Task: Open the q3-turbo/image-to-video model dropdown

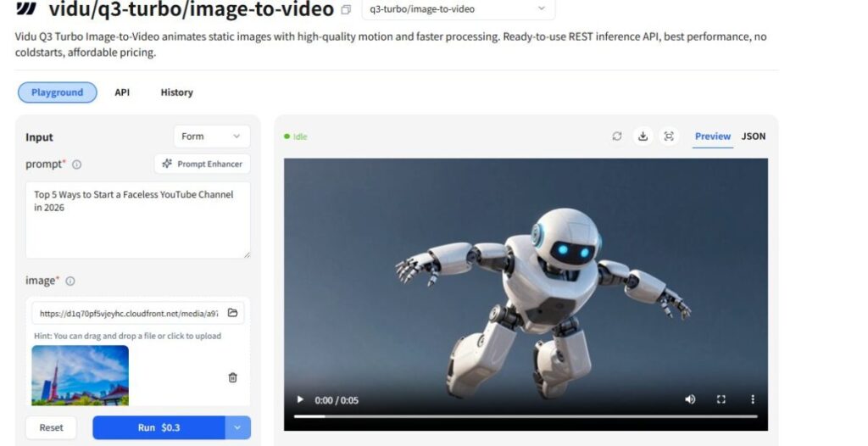Action: pos(458,9)
